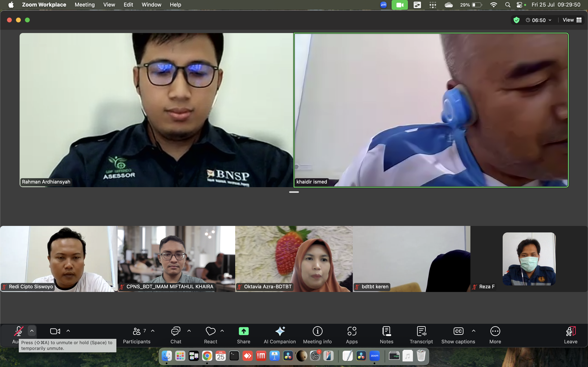Toggle Show captions on
Screen dimensions: 588x367
pos(458,334)
